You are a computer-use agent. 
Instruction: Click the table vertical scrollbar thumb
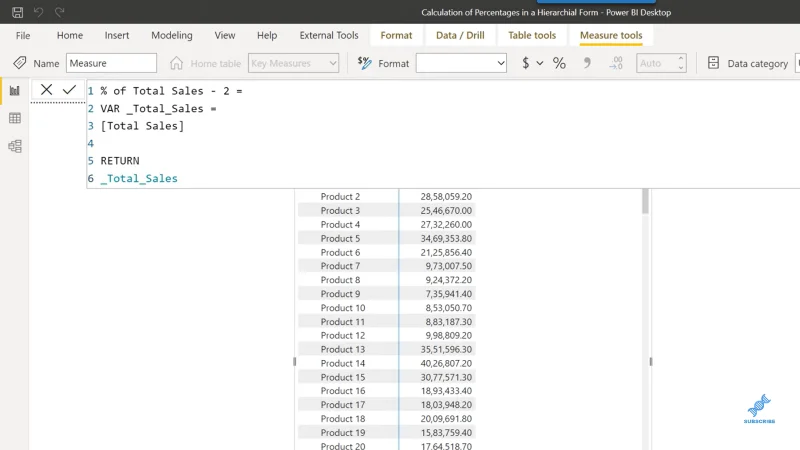point(645,202)
